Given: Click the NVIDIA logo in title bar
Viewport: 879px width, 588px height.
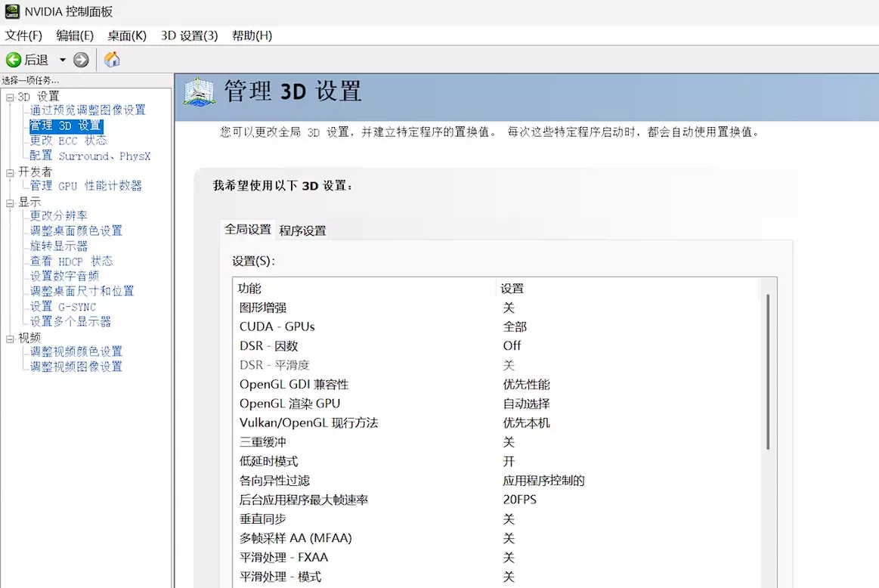Looking at the screenshot, I should [x=12, y=11].
